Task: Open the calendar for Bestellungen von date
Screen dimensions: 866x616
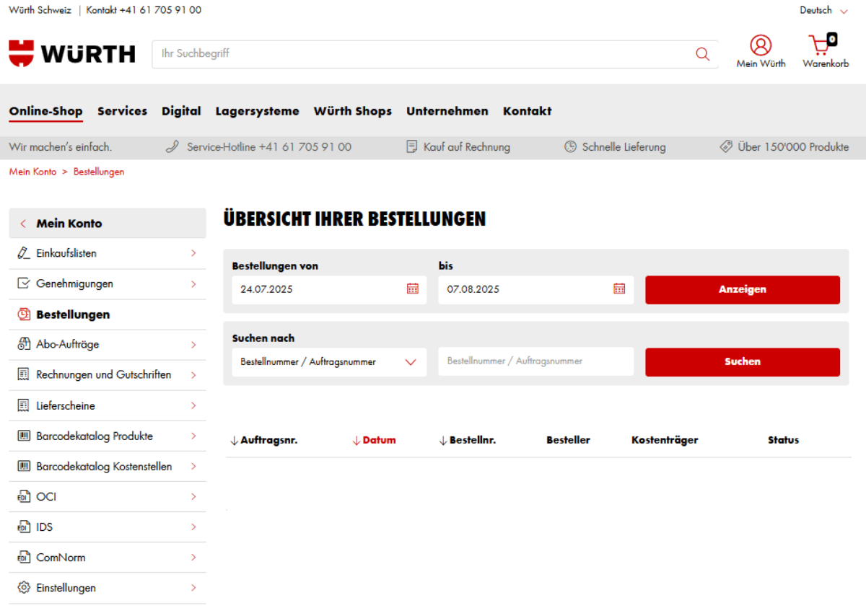Action: (x=413, y=289)
